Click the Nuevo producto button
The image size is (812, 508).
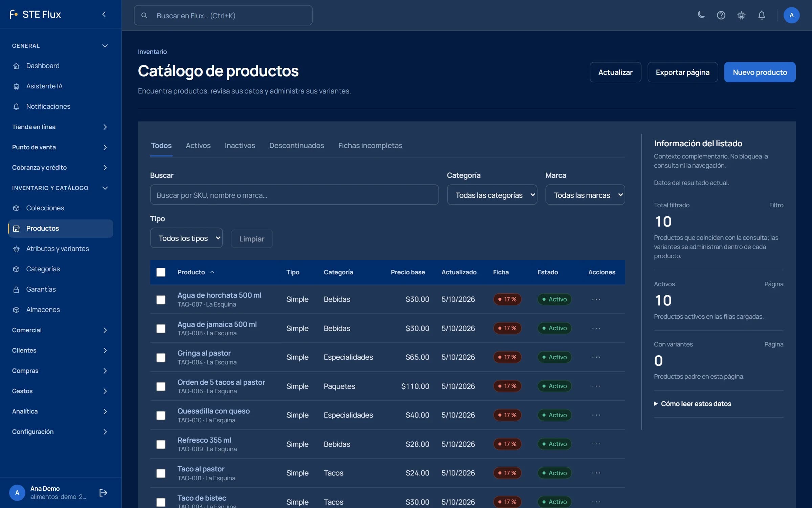(760, 72)
